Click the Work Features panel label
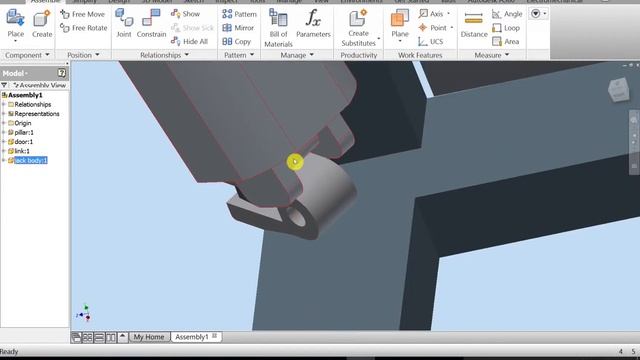 click(x=420, y=55)
